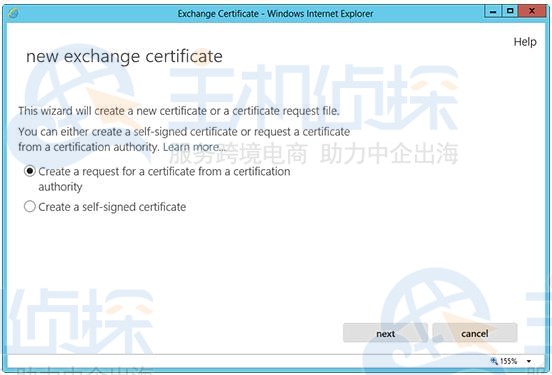Click the next button
Screen dimensions: 552x375
coord(385,333)
